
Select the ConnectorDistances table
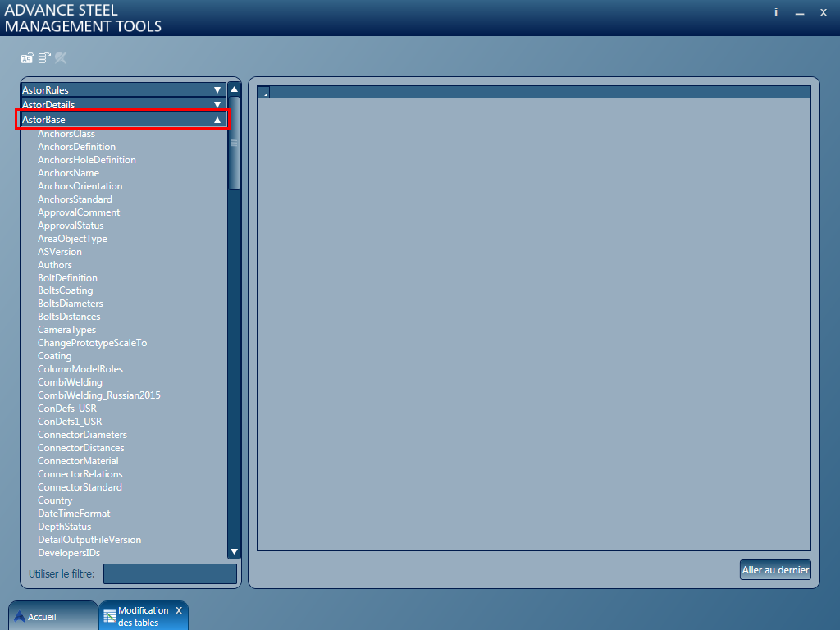tap(81, 448)
